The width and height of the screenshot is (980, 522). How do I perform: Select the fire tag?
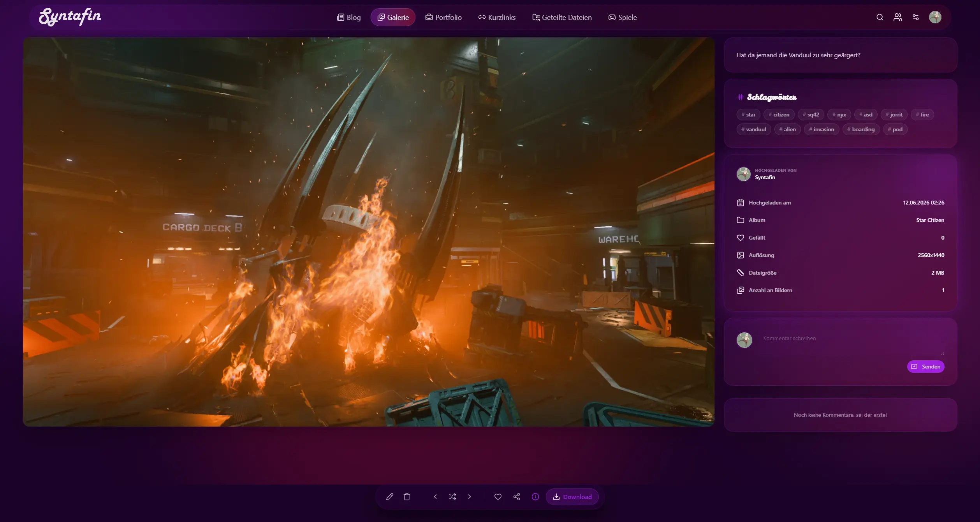(922, 115)
